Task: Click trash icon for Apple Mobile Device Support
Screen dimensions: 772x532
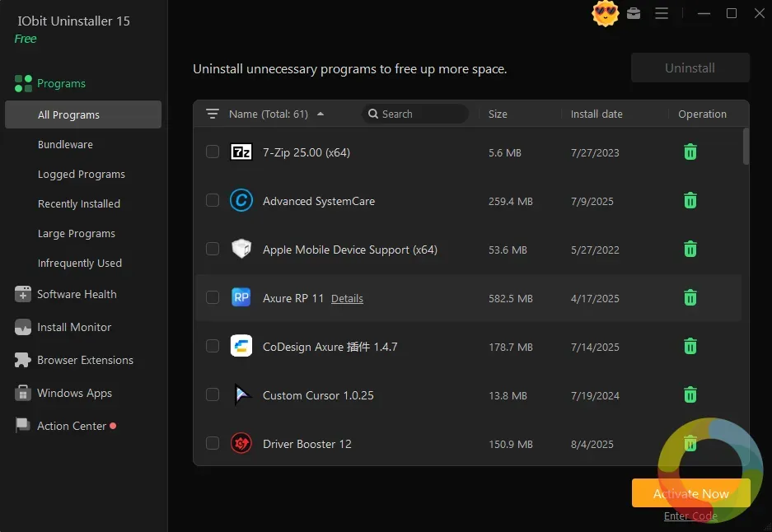Action: 690,249
